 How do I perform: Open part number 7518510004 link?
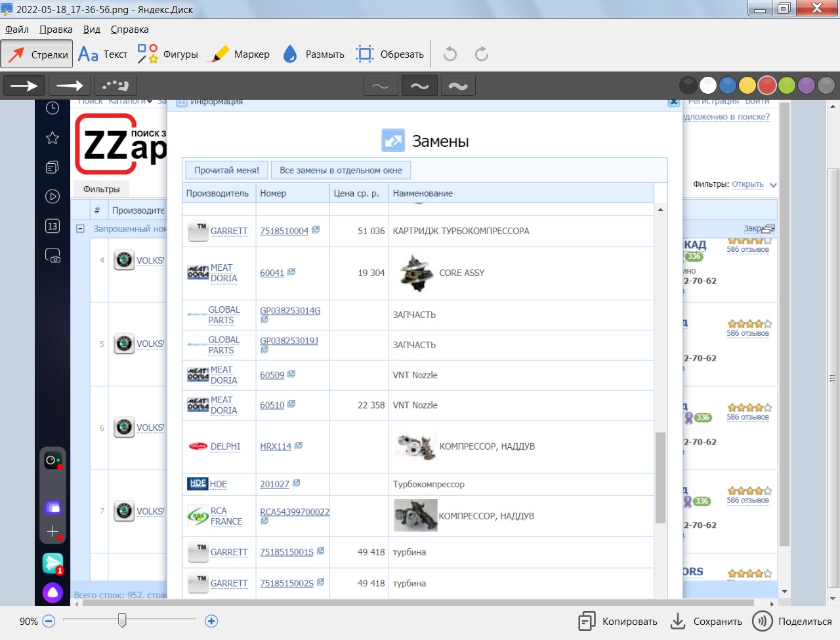click(x=284, y=231)
